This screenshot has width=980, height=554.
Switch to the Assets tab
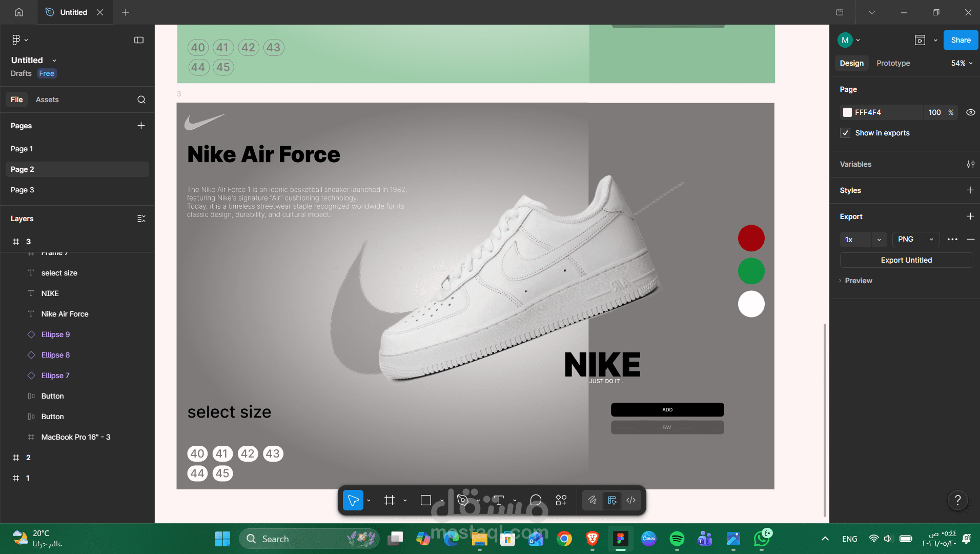(x=47, y=100)
